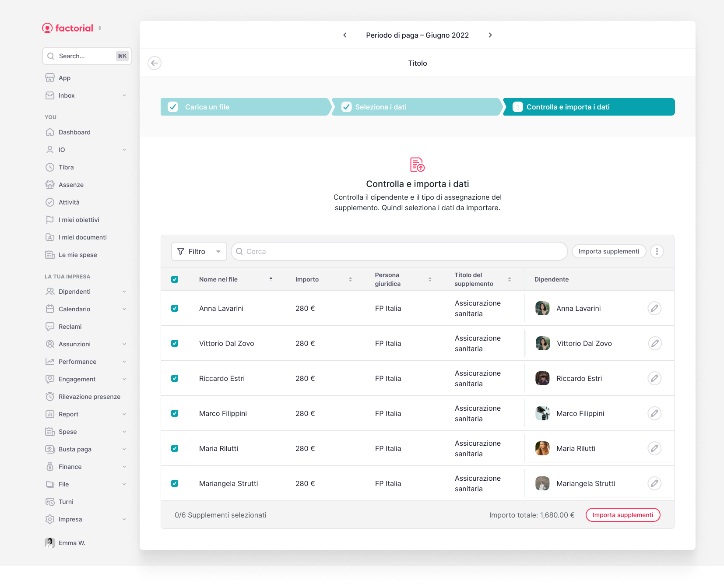Uncheck the Anna Lavarini row checkbox

click(x=175, y=308)
